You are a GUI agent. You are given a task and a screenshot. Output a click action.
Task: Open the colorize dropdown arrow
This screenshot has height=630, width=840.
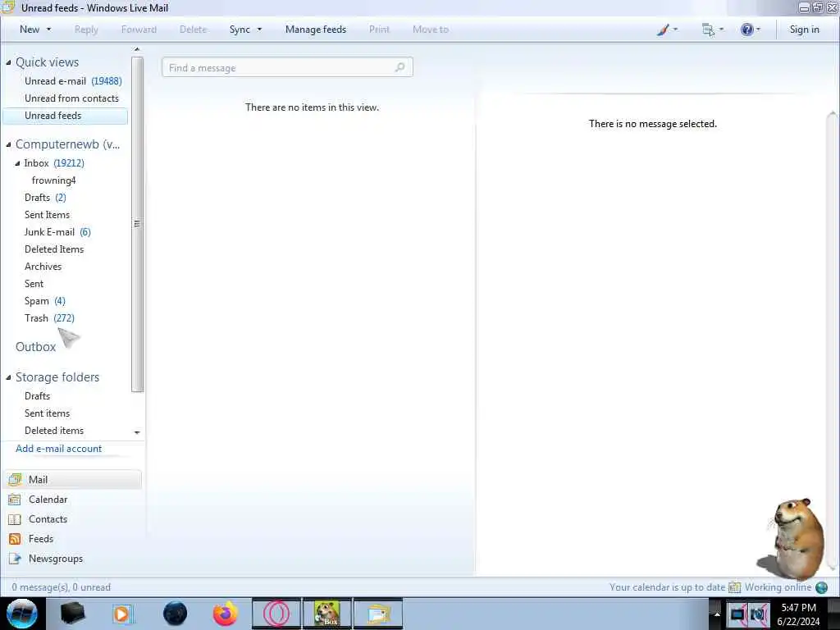tap(675, 30)
